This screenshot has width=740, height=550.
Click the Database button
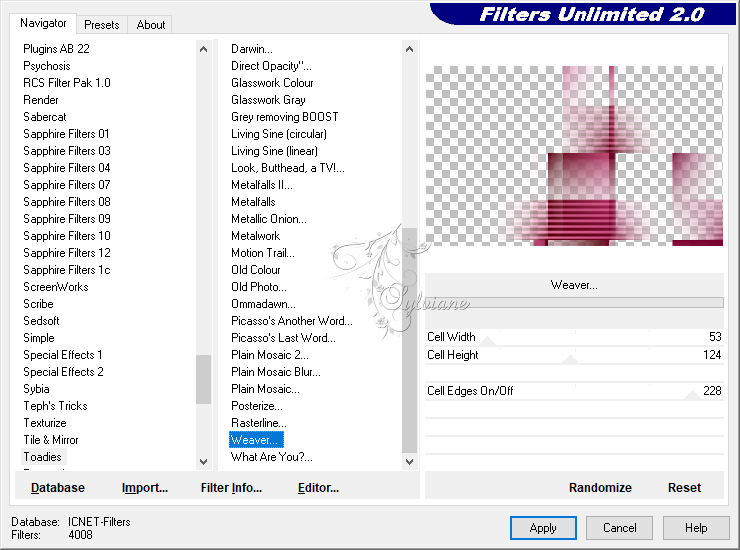click(x=58, y=487)
